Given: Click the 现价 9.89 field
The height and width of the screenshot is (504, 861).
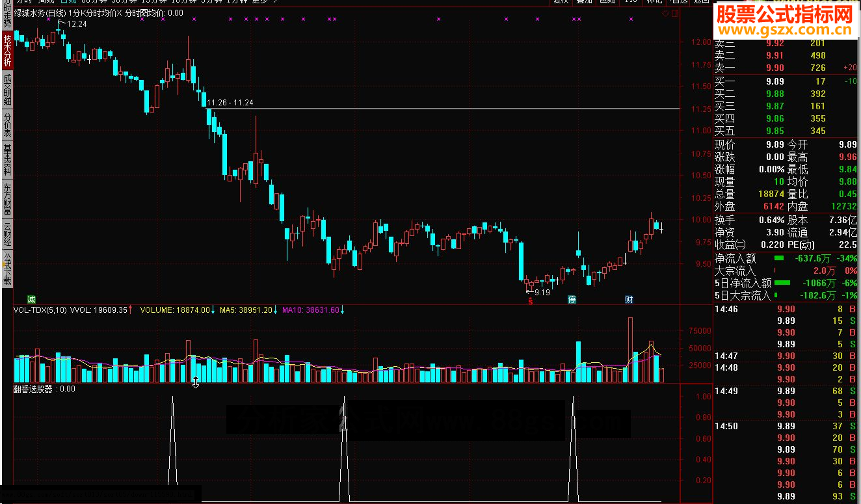Looking at the screenshot, I should tap(750, 144).
